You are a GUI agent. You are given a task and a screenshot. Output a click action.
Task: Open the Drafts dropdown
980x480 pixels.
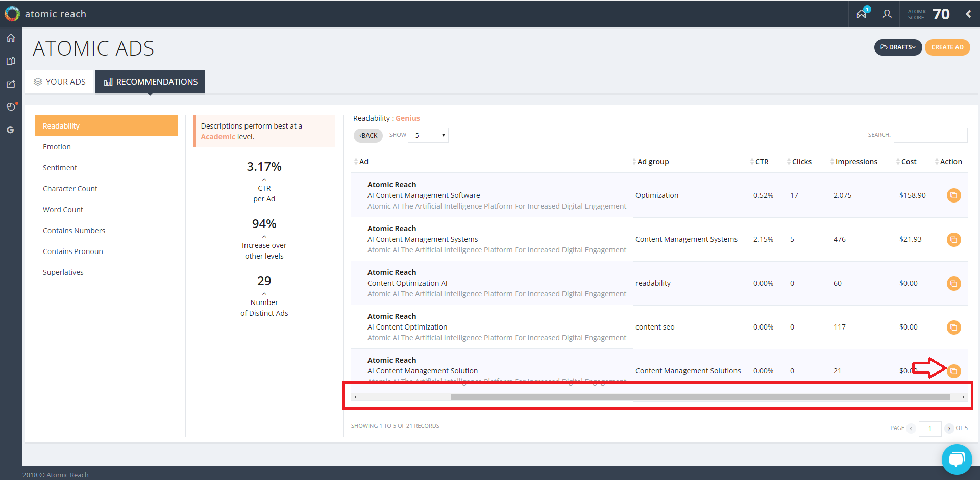(898, 47)
